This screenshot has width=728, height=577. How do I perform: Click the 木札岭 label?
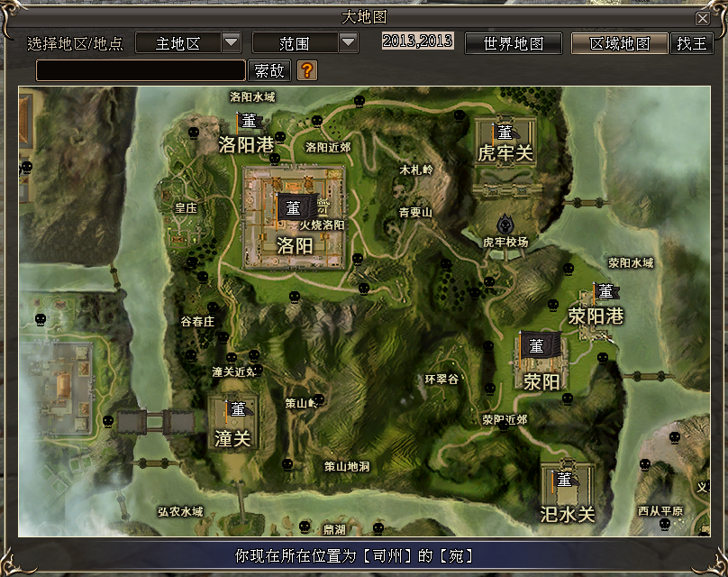416,170
